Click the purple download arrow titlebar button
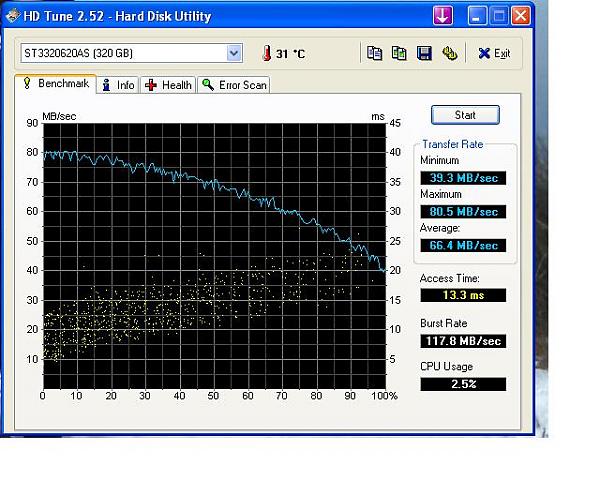This screenshot has height=480, width=600. tap(443, 16)
